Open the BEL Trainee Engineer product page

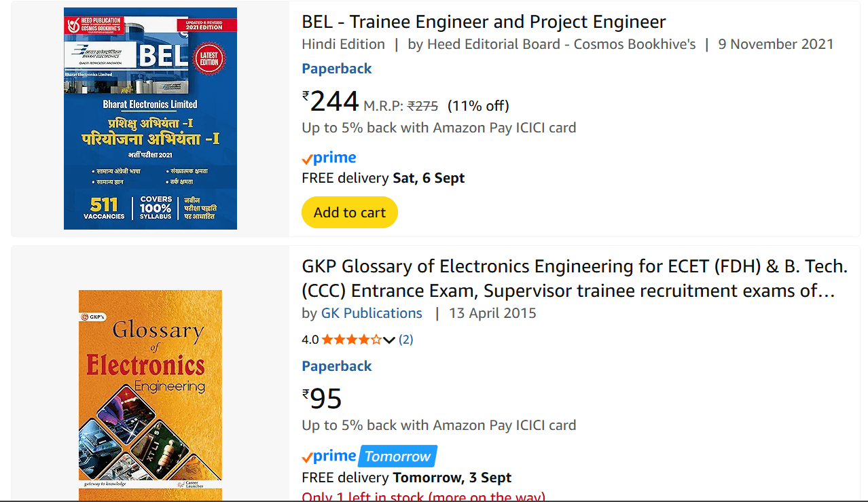tap(483, 22)
